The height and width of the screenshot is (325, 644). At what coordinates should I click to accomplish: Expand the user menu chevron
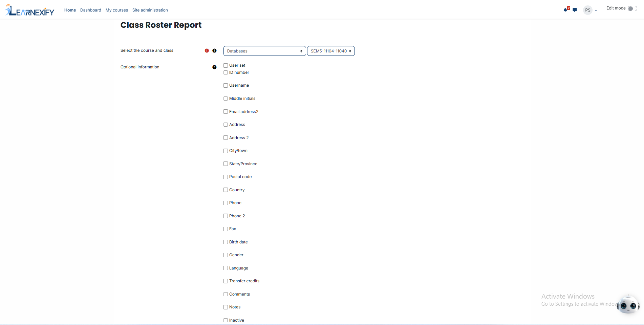coord(596,10)
